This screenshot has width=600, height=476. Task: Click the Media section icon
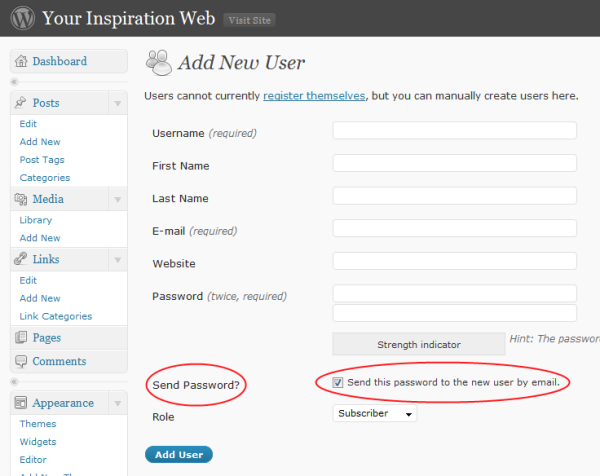22,199
